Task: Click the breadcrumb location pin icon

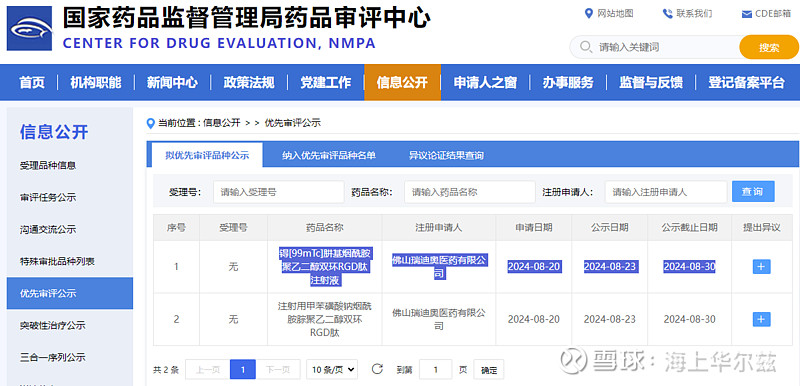Action: click(x=151, y=123)
